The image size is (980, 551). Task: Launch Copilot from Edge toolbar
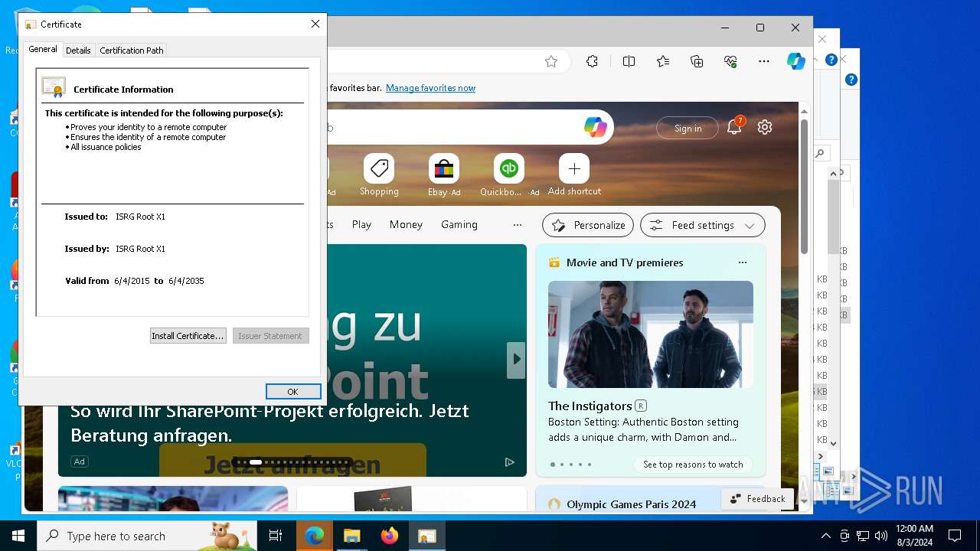[796, 62]
